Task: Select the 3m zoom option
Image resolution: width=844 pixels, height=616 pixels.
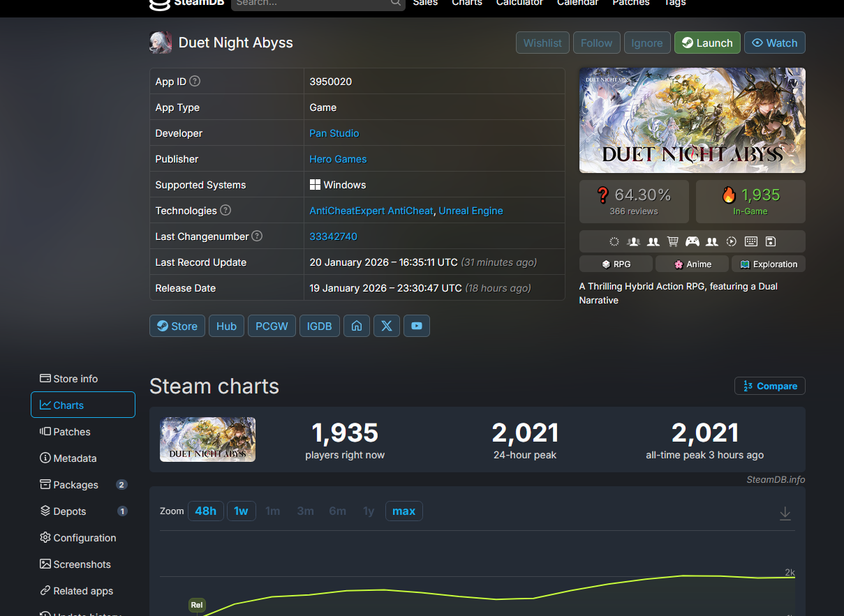Action: pos(305,511)
